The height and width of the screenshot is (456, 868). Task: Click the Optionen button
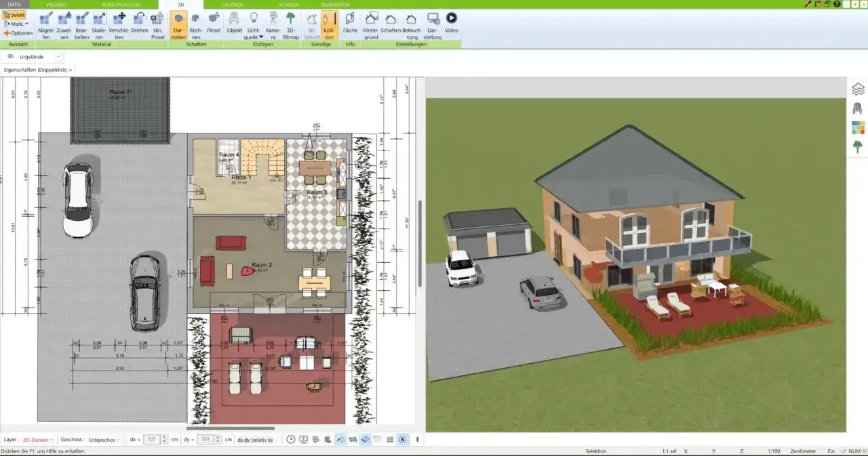(18, 33)
